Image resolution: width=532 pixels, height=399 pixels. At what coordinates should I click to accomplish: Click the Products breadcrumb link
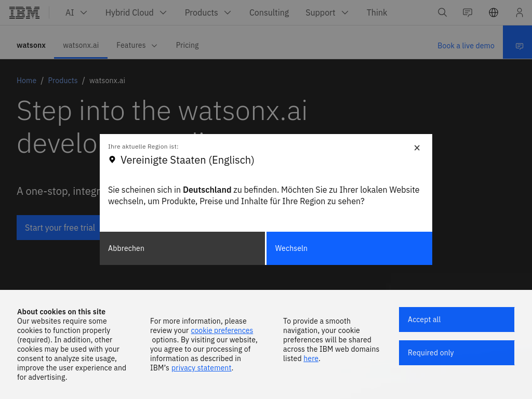pyautogui.click(x=63, y=81)
